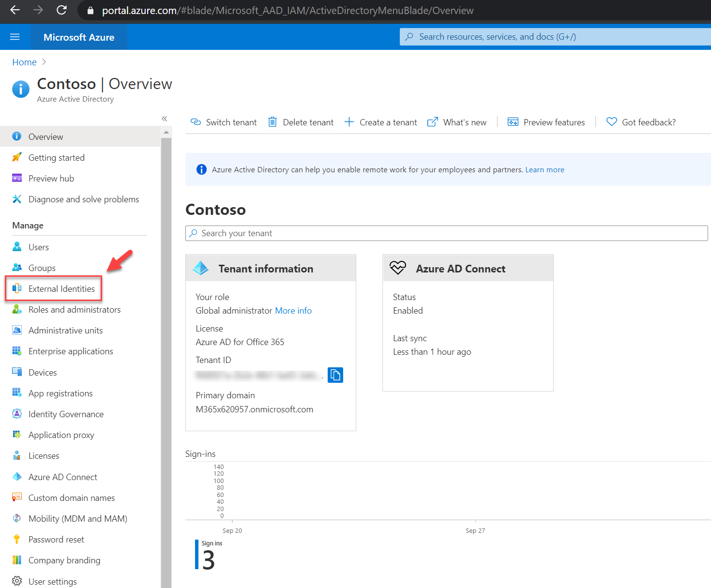The height and width of the screenshot is (588, 711).
Task: Click the Contoso info icon in header
Action: click(x=21, y=89)
